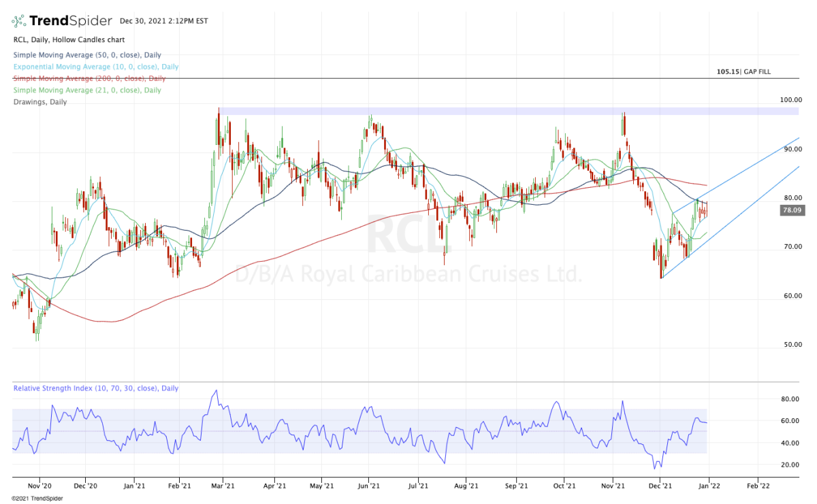Click the 105.15 GAP FILL label
The width and height of the screenshot is (817, 504).
(x=744, y=71)
